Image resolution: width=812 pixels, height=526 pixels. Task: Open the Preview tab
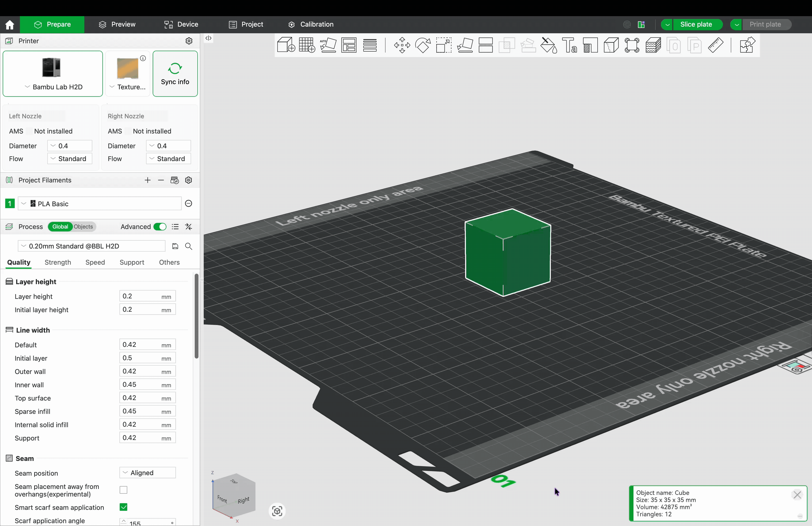pos(117,24)
